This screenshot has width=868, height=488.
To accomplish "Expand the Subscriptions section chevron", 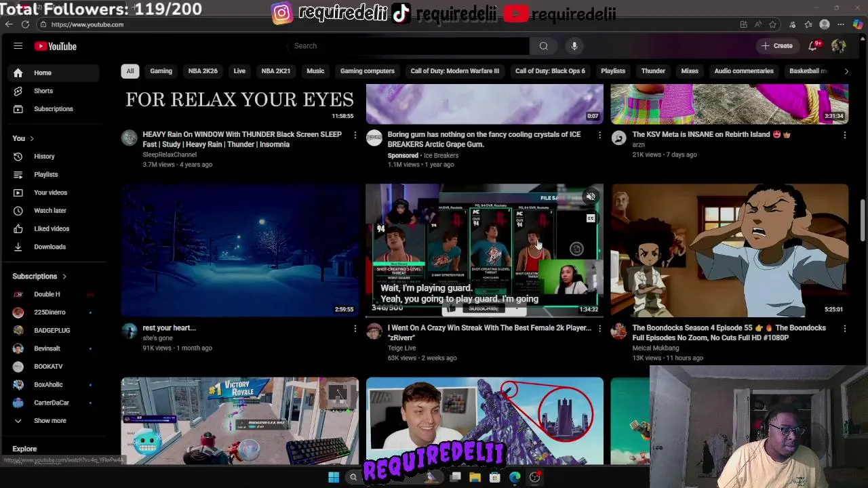I will click(64, 277).
